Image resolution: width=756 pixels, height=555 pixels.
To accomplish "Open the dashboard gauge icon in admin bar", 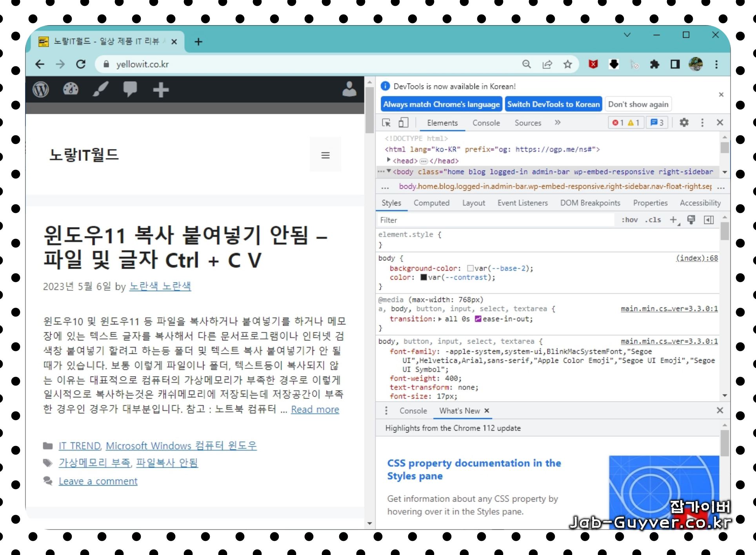I will click(x=71, y=89).
